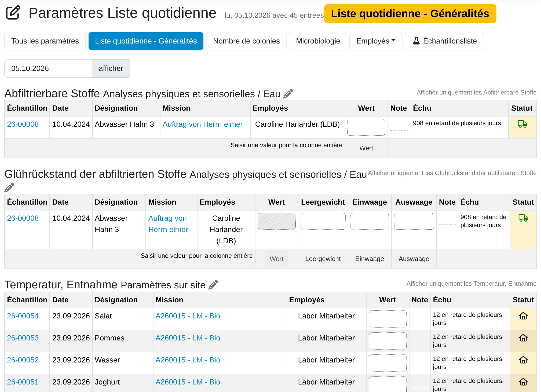Click Afficher uniquement les Abfiltrierbare Stoffe
Image resolution: width=541 pixels, height=392 pixels.
point(476,92)
